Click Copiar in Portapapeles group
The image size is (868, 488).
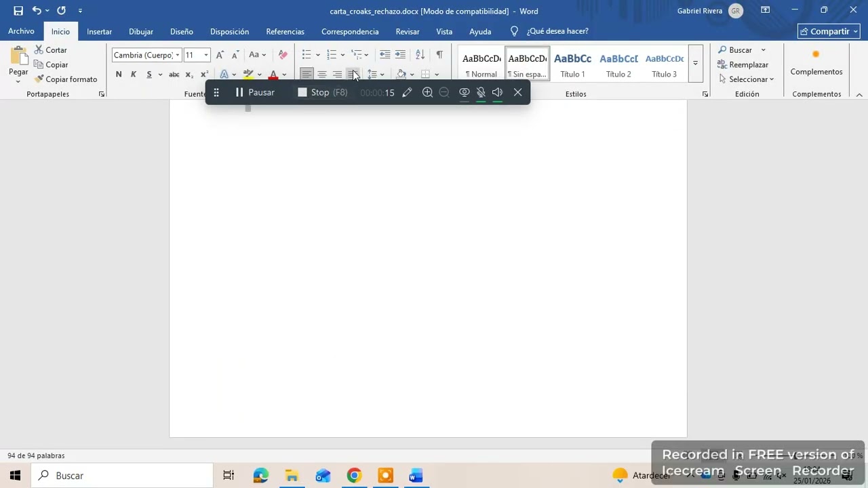(51, 64)
